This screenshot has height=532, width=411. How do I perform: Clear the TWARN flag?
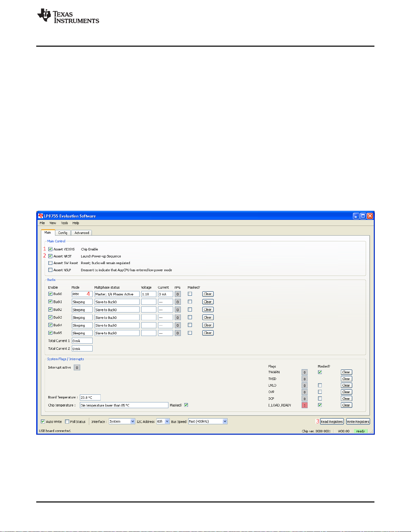click(346, 372)
